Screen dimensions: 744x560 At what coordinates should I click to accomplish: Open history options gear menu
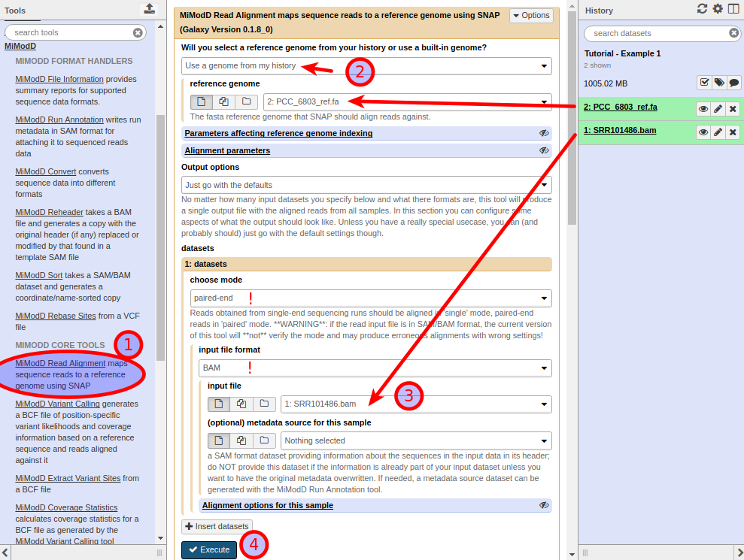point(718,8)
